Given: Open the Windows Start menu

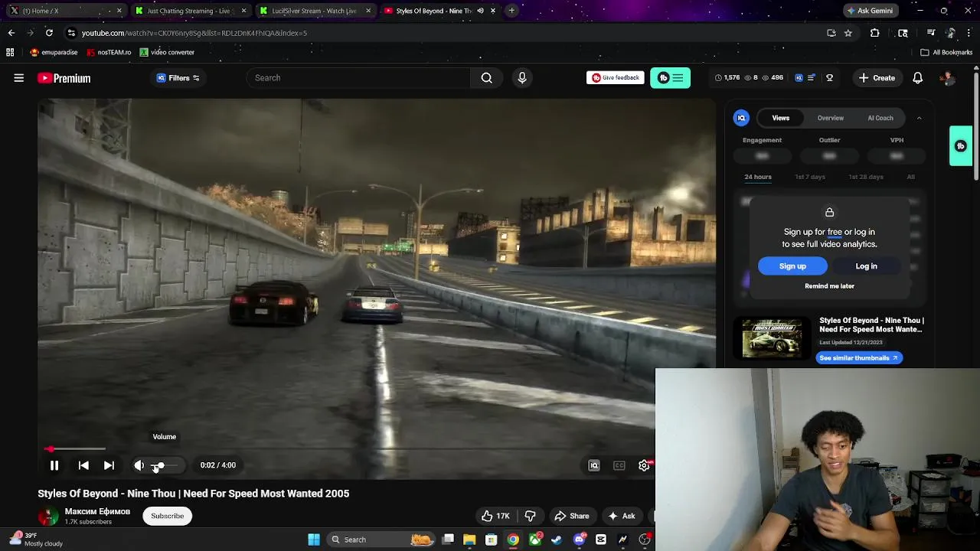Looking at the screenshot, I should point(314,540).
